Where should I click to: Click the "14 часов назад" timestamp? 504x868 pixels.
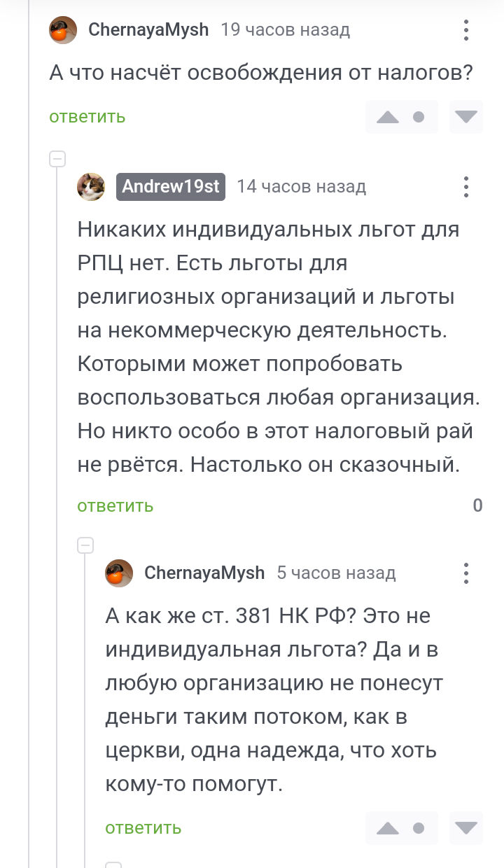click(301, 187)
